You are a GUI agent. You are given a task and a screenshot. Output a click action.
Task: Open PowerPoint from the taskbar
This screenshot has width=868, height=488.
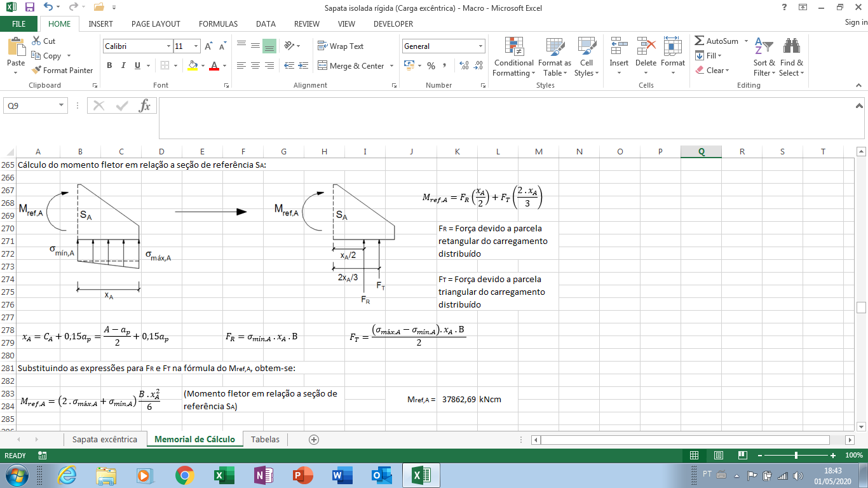[302, 475]
